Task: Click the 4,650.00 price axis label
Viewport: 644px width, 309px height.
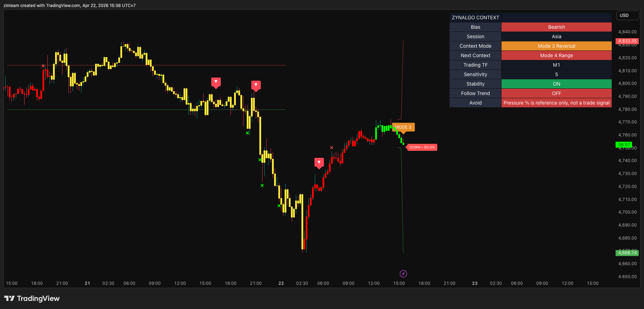Action: (x=628, y=277)
